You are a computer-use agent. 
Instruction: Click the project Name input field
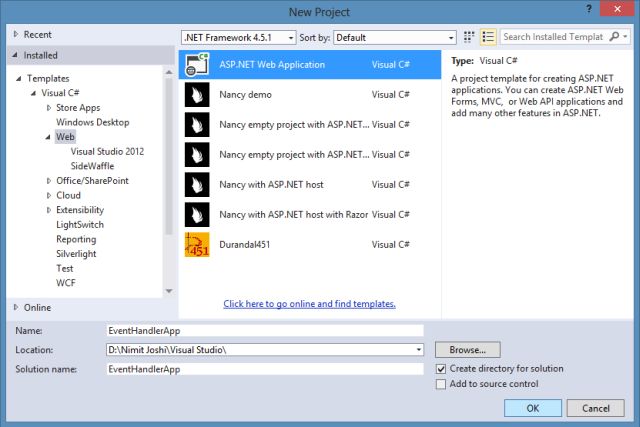point(265,331)
